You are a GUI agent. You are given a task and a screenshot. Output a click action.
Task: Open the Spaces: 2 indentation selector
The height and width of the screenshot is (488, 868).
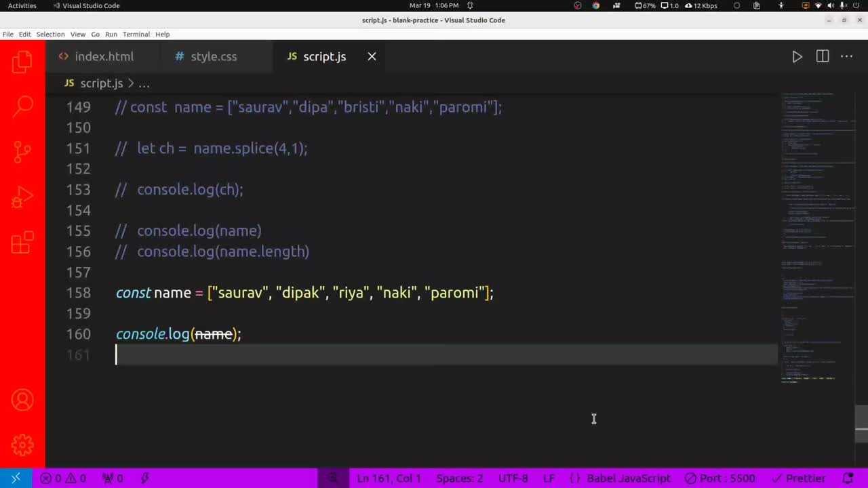click(459, 478)
